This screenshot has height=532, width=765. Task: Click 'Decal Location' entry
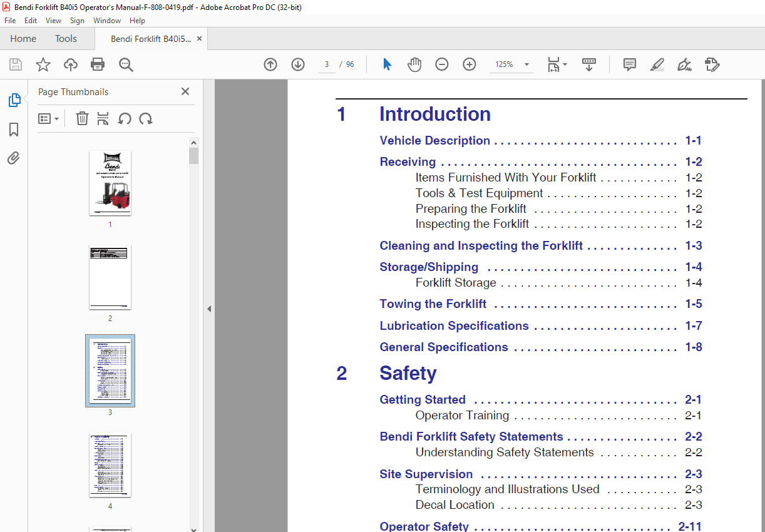pyautogui.click(x=455, y=505)
